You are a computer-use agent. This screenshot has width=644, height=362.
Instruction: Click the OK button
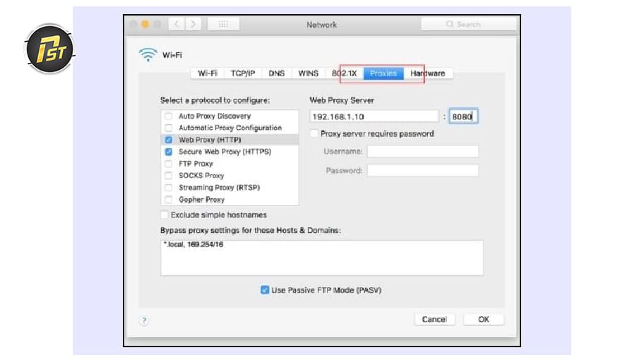click(x=484, y=320)
